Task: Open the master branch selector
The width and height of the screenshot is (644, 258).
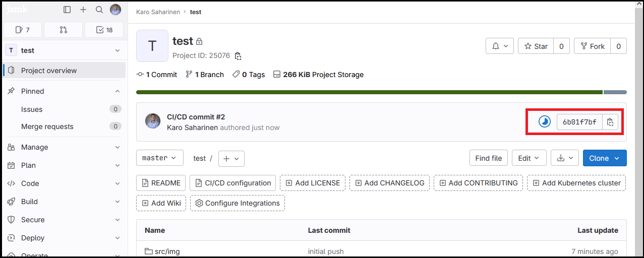Action: pos(159,158)
